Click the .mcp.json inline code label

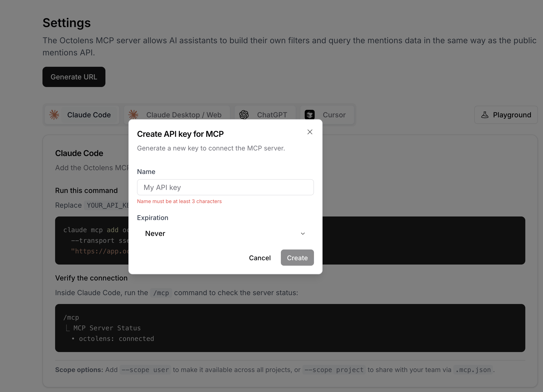pos(473,369)
